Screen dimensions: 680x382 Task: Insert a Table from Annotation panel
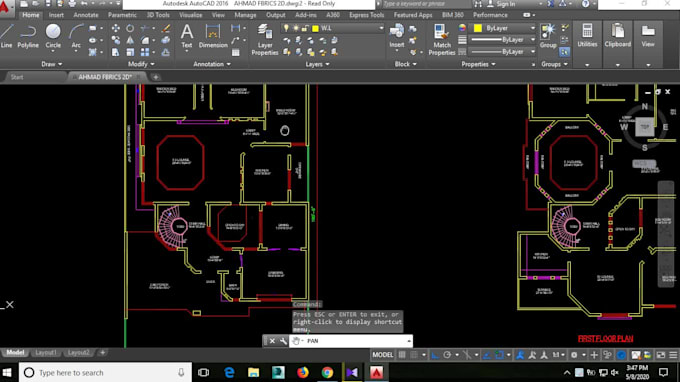click(235, 52)
